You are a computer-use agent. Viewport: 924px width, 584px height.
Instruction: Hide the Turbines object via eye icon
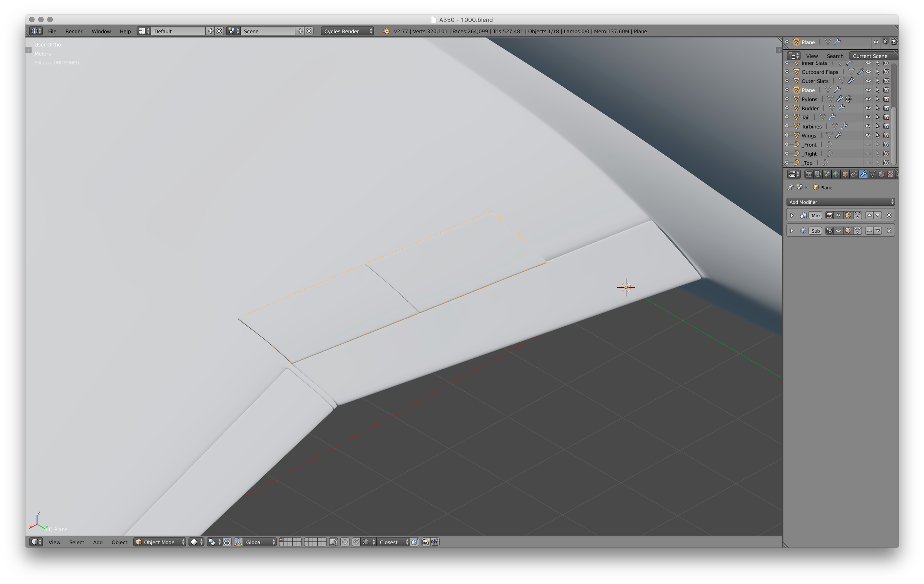coord(868,126)
